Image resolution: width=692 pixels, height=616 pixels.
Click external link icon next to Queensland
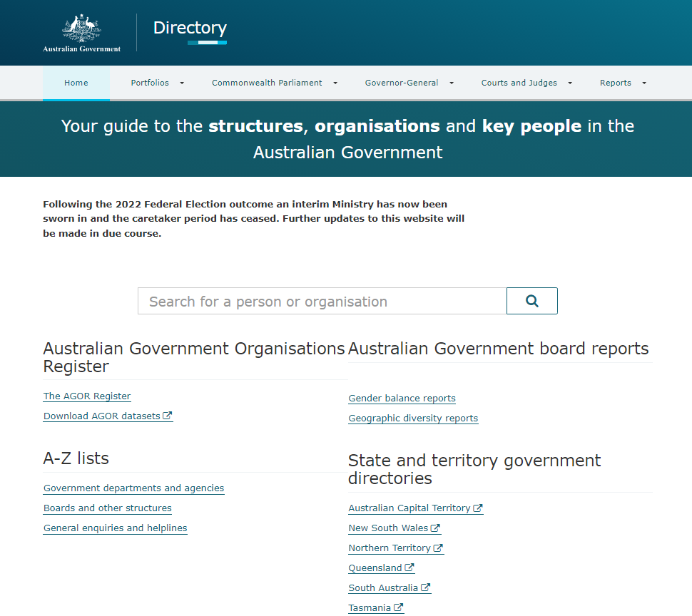[409, 568]
